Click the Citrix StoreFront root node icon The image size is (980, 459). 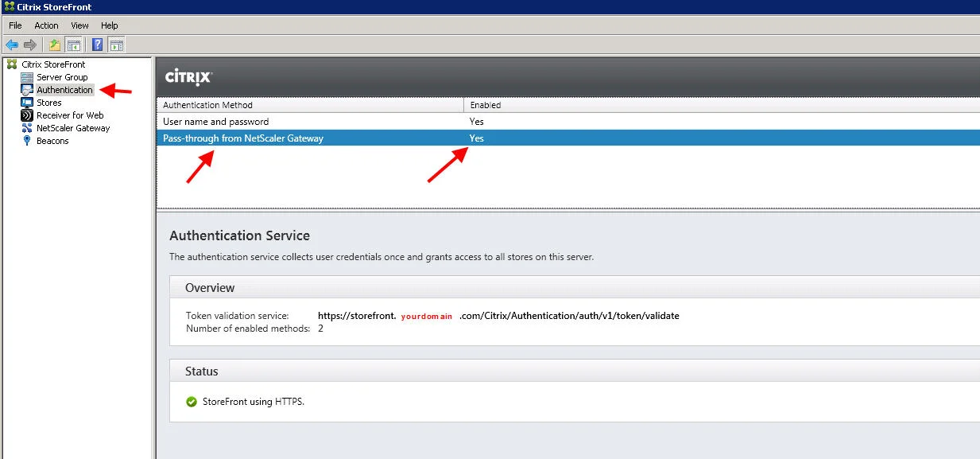tap(12, 64)
